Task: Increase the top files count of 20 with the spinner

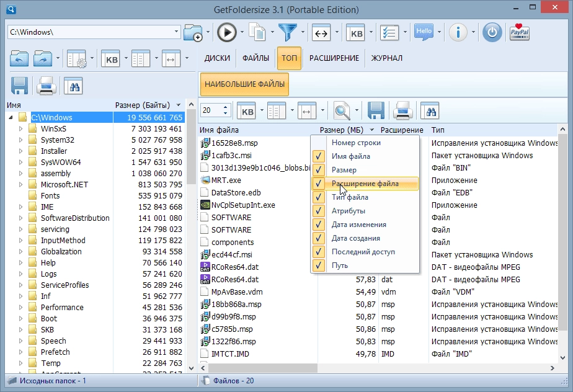Action: click(226, 107)
